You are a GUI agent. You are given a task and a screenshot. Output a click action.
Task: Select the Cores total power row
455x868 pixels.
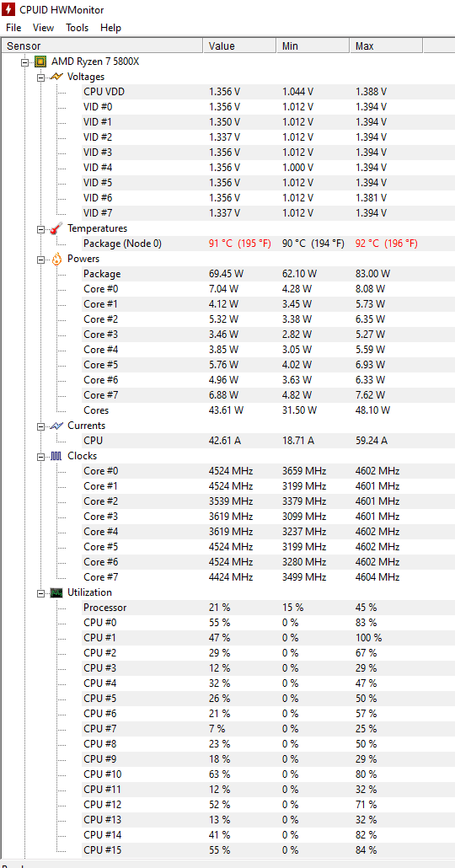coord(268,410)
